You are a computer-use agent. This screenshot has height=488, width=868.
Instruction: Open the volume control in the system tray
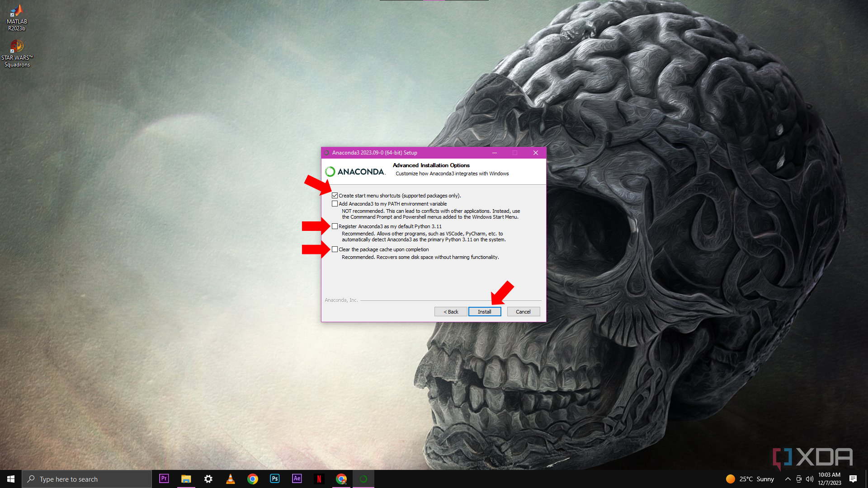(809, 479)
